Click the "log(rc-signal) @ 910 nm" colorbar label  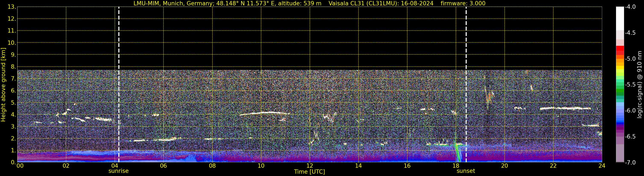click(640, 85)
